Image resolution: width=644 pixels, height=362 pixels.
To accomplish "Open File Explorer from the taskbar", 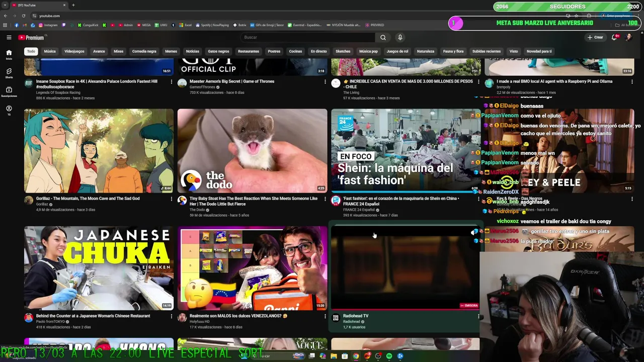I will click(x=334, y=356).
